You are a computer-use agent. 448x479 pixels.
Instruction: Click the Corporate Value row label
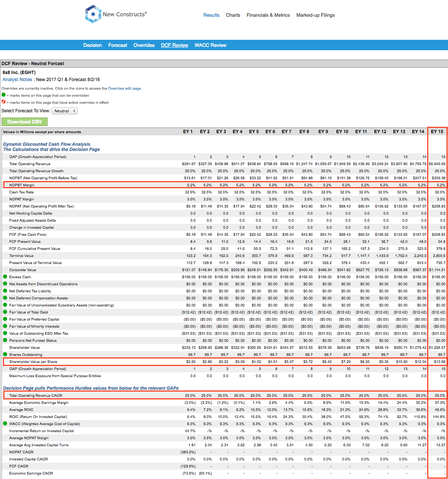pos(23,270)
